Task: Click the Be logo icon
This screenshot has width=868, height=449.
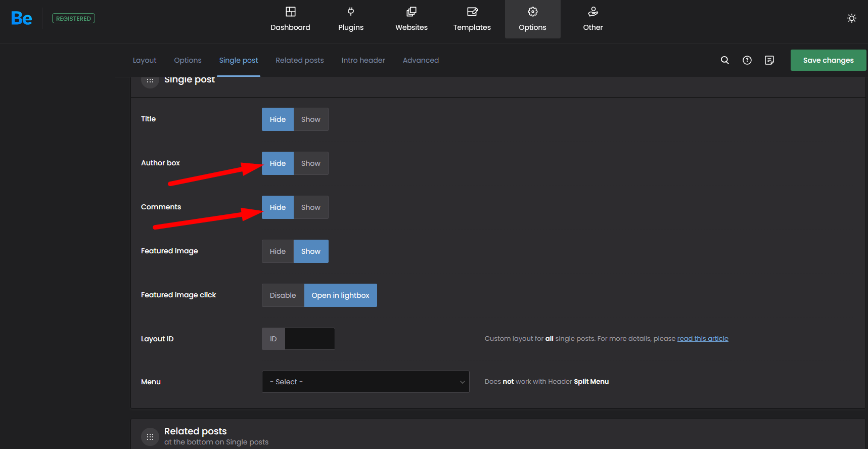Action: [22, 19]
